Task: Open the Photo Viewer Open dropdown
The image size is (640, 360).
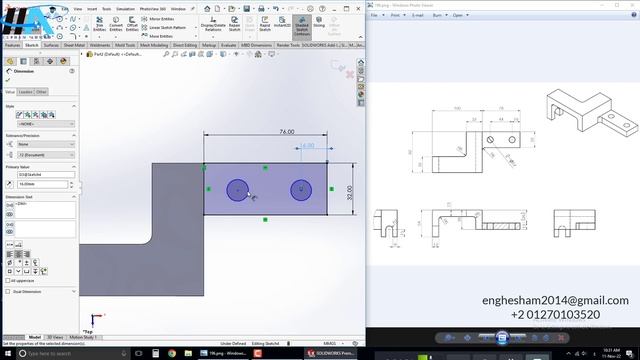Action: point(460,15)
